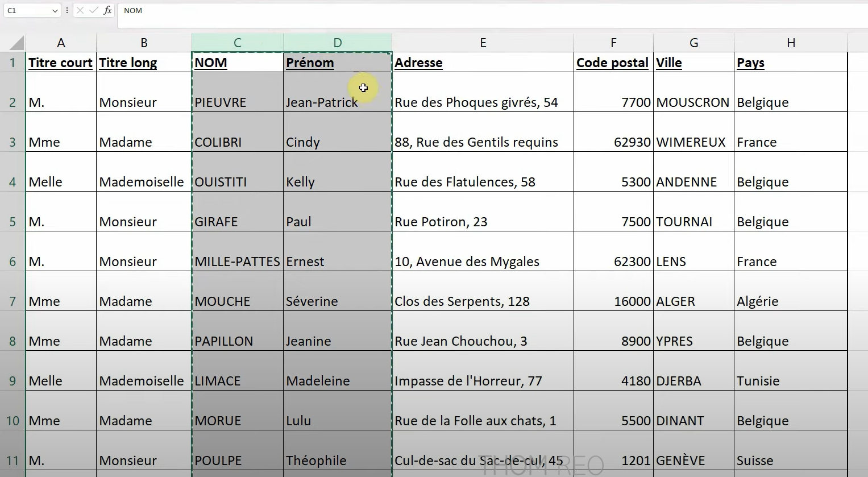Click the 'Titre court' header cell
This screenshot has height=477, width=868.
pyautogui.click(x=61, y=63)
